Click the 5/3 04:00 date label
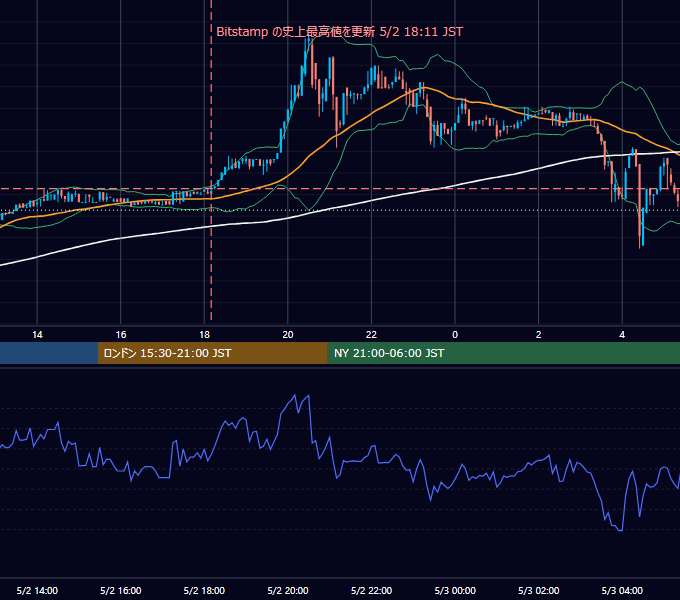The height and width of the screenshot is (600, 680). 622,590
